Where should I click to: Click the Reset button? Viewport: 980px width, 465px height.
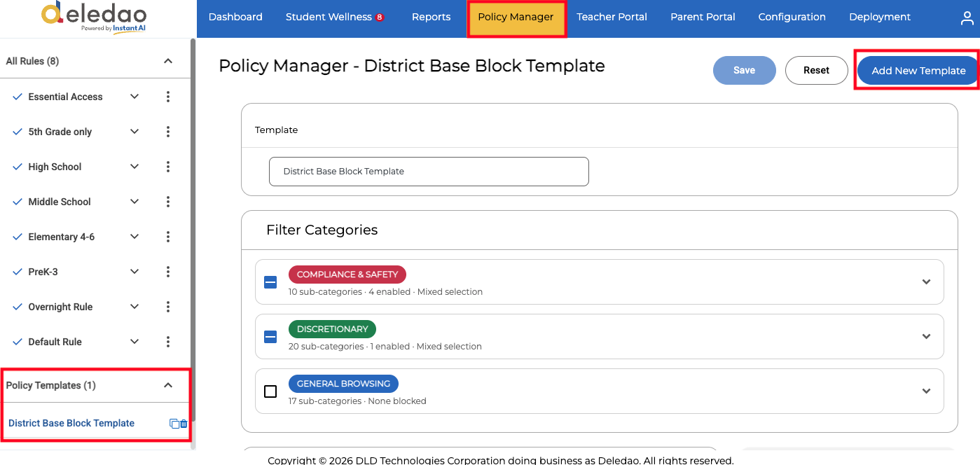tap(816, 70)
